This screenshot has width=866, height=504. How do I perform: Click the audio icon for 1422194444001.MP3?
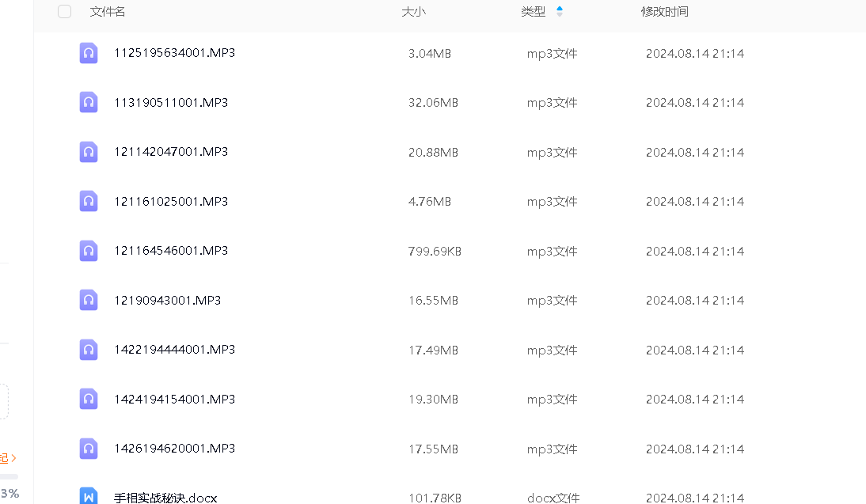point(89,350)
